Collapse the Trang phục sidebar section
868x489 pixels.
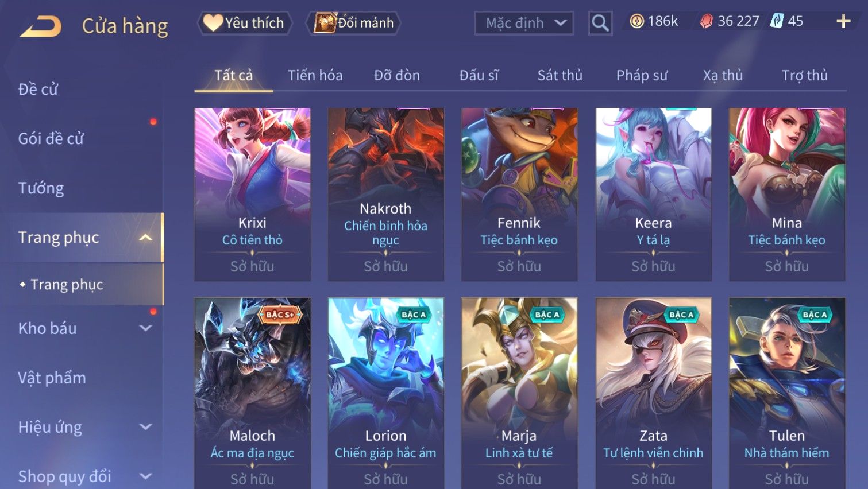pyautogui.click(x=146, y=238)
